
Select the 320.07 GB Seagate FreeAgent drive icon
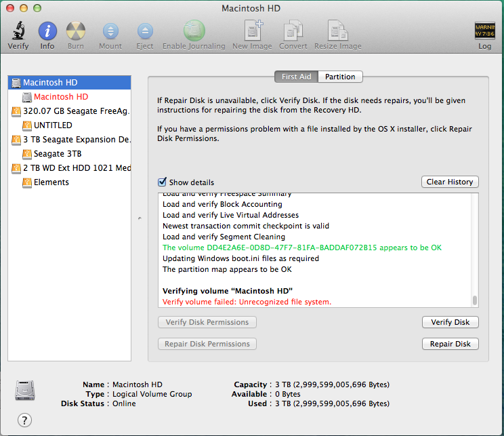[x=16, y=111]
